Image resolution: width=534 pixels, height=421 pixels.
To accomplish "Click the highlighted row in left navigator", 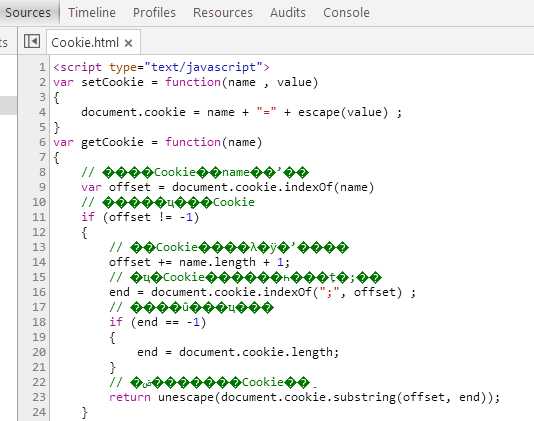I will pos(8,105).
